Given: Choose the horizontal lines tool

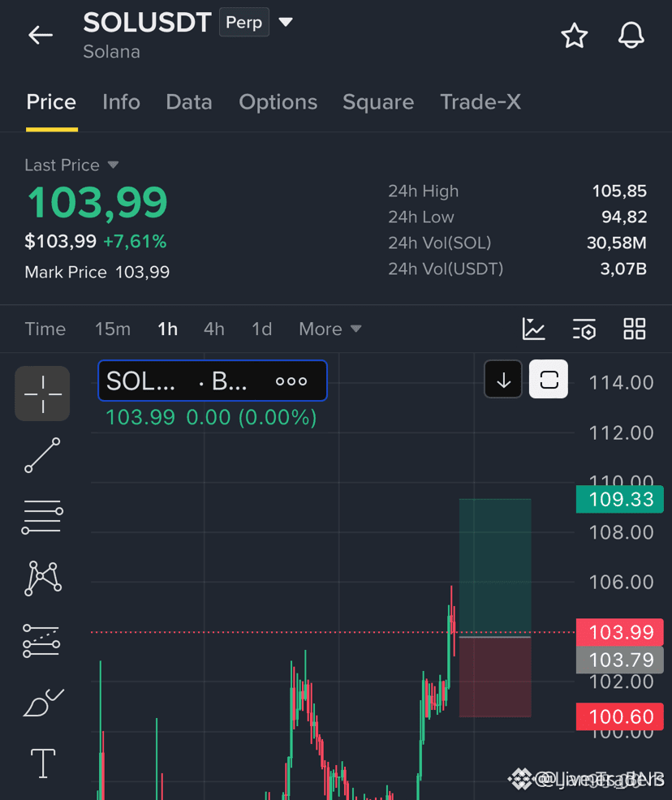Looking at the screenshot, I should tap(42, 517).
